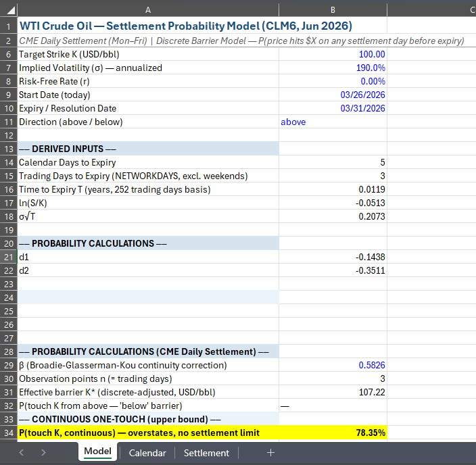
Task: Click the dash value in row 32
Action: (x=333, y=406)
